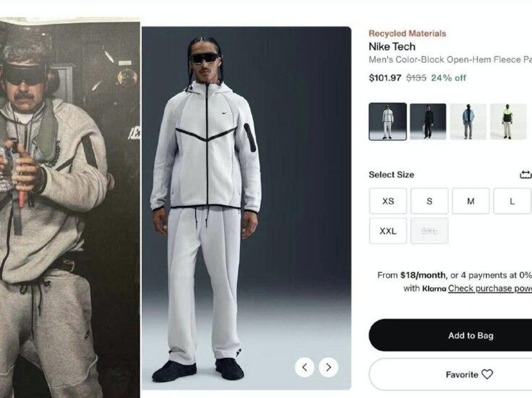Select the neon green and black color thumbnail
The width and height of the screenshot is (532, 398).
pyautogui.click(x=508, y=121)
